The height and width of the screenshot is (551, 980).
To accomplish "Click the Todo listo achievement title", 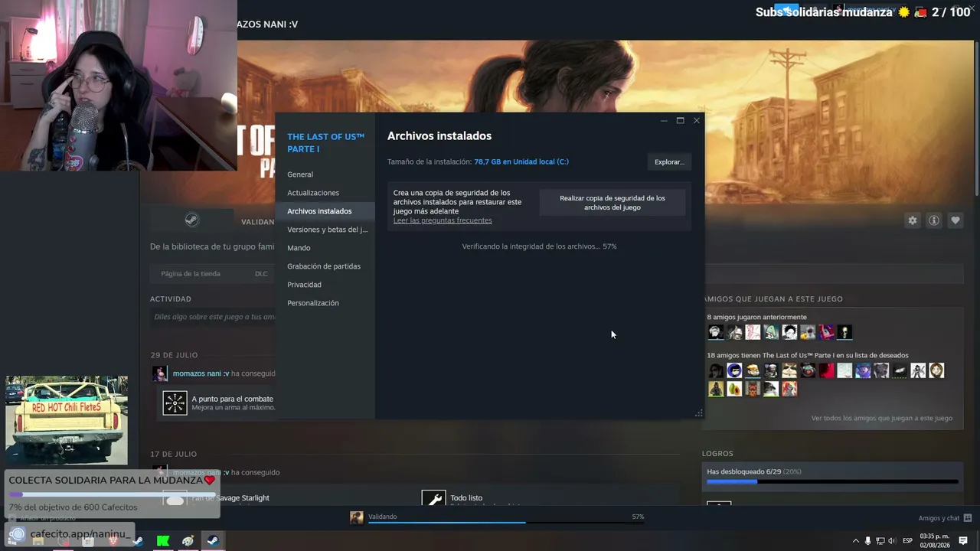I will 466,497.
